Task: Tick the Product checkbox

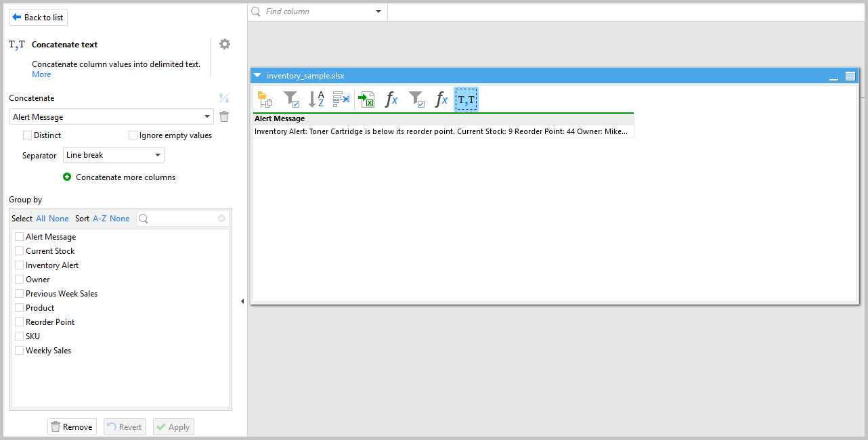Action: 19,308
